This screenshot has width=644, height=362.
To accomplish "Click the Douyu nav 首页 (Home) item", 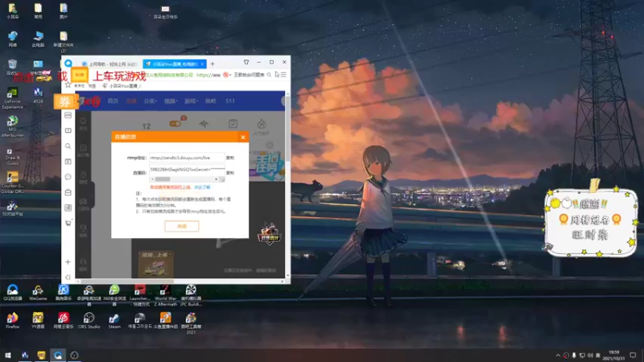I will coord(113,101).
